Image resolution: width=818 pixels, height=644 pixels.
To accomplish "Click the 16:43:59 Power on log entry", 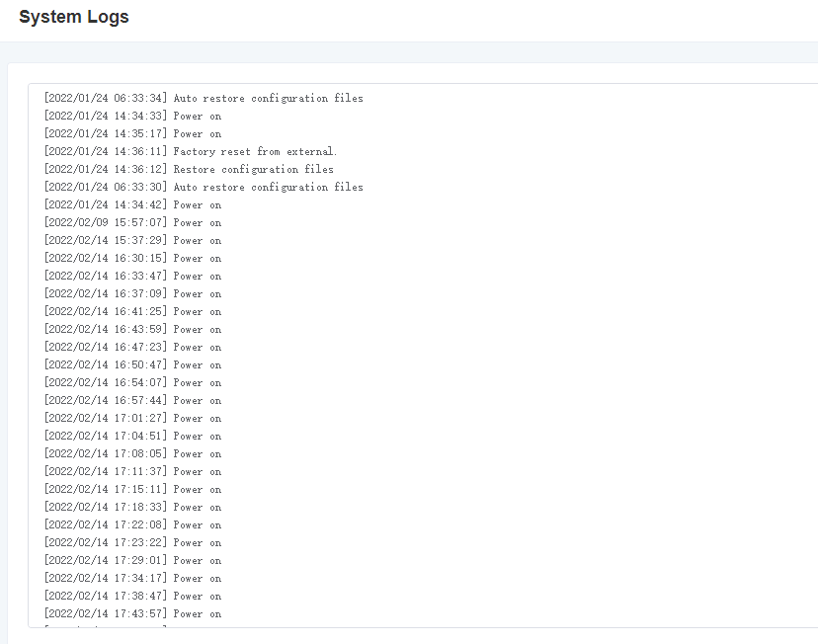I will coord(132,329).
